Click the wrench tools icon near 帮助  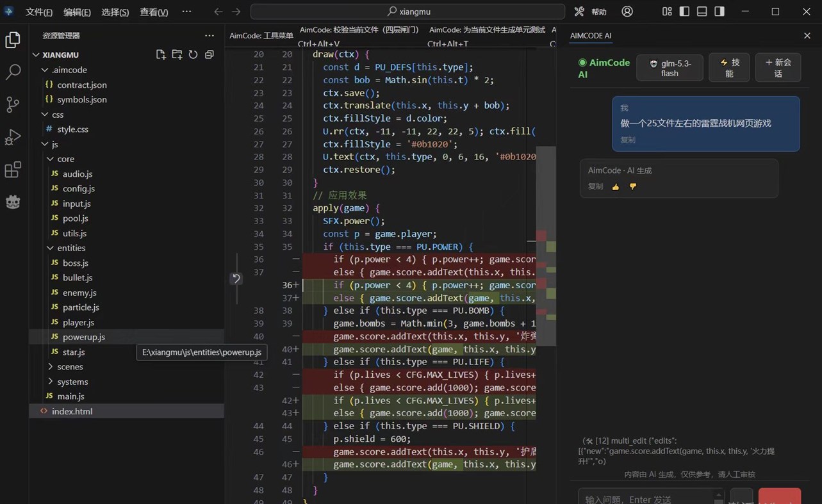click(579, 12)
